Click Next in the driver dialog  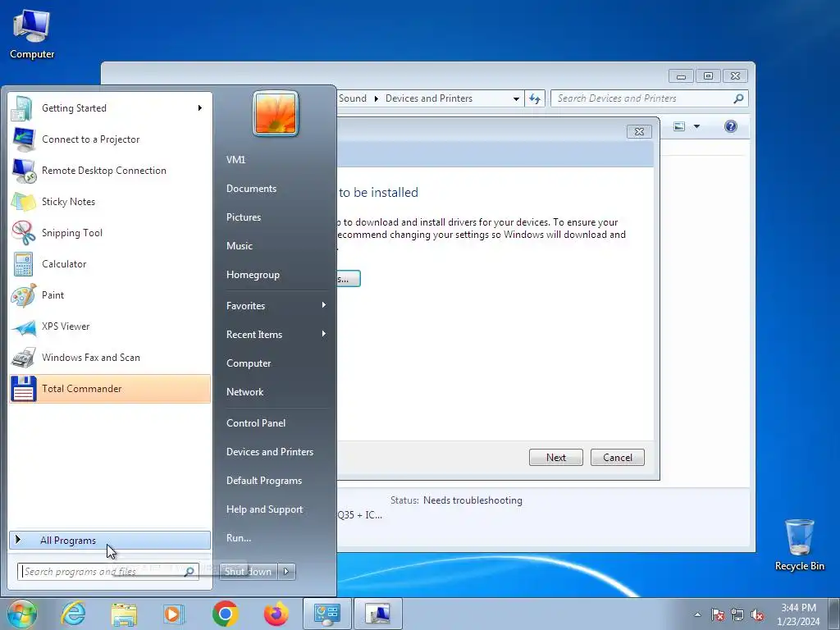coord(555,458)
